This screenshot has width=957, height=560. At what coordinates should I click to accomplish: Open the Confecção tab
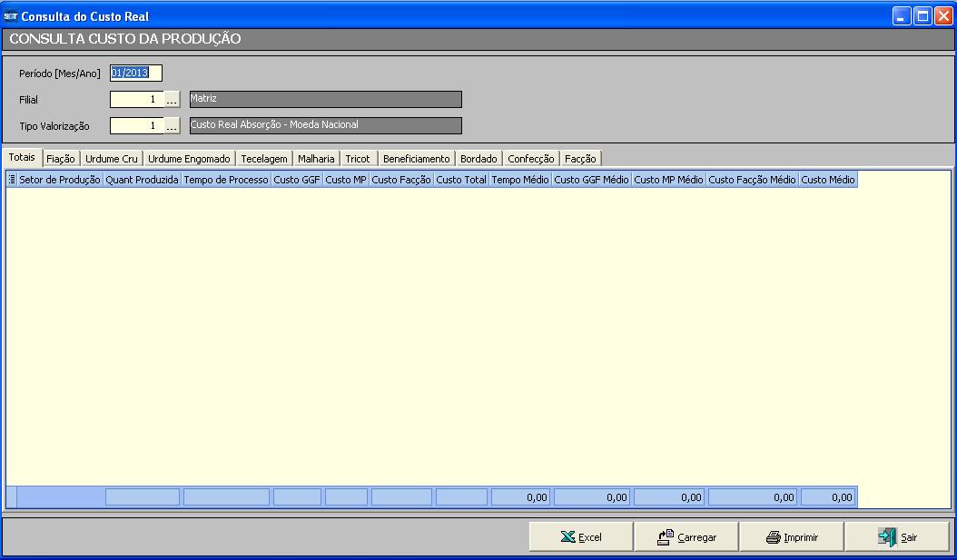point(531,159)
